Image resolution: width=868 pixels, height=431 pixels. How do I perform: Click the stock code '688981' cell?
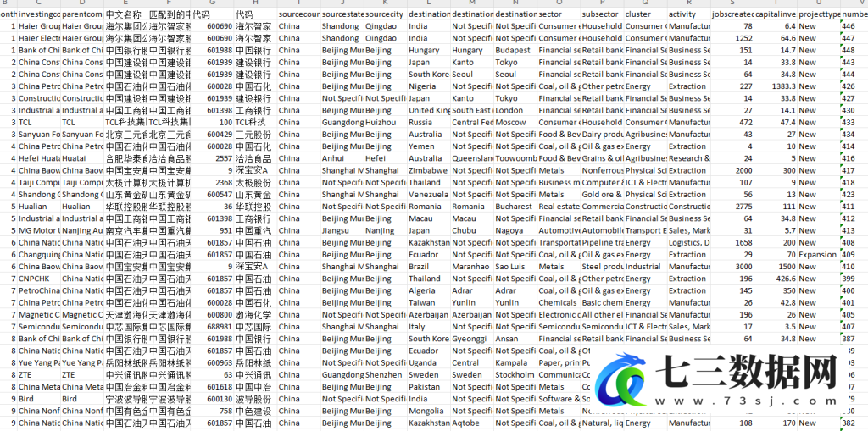(212, 327)
